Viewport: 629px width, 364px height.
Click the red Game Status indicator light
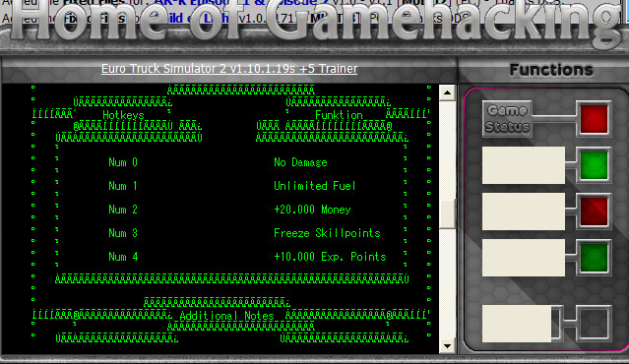[x=594, y=119]
